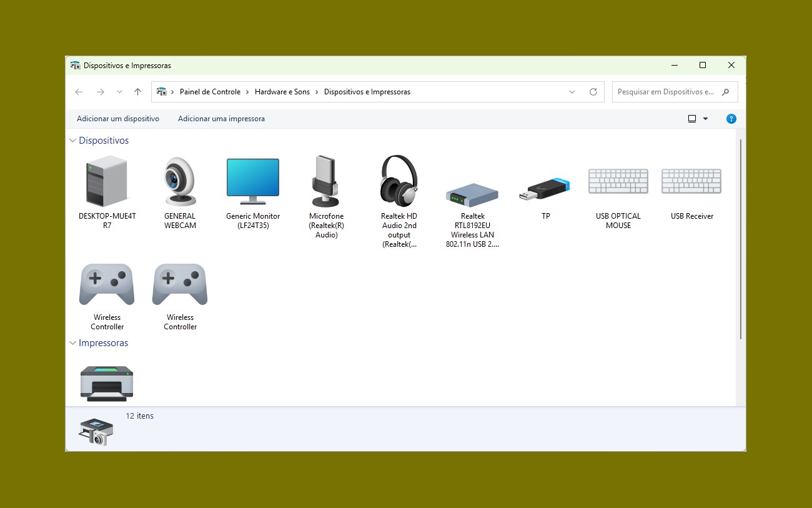Open the Help question mark icon
This screenshot has height=508, width=812.
[731, 118]
